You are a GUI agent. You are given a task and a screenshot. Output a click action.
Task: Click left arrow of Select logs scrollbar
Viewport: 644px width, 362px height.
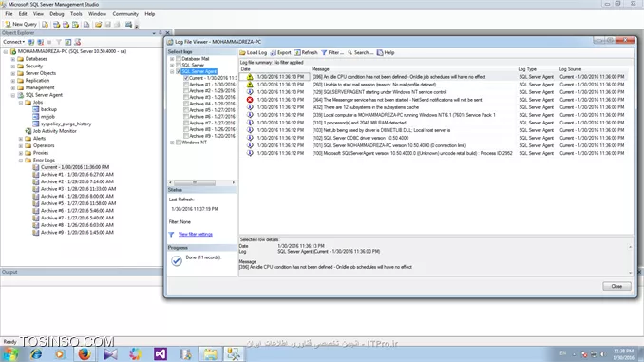171,182
